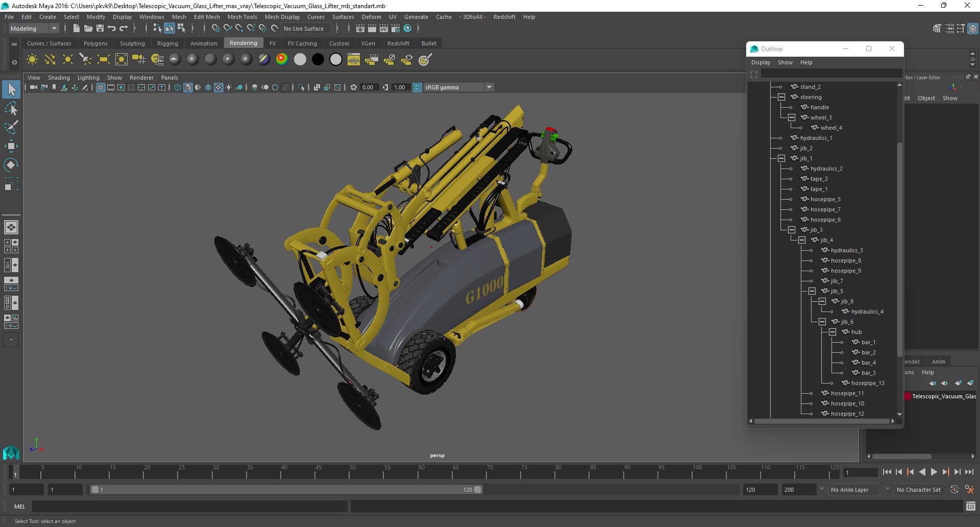Image resolution: width=980 pixels, height=527 pixels.
Task: Open the viewport Shading menu
Action: pos(59,78)
